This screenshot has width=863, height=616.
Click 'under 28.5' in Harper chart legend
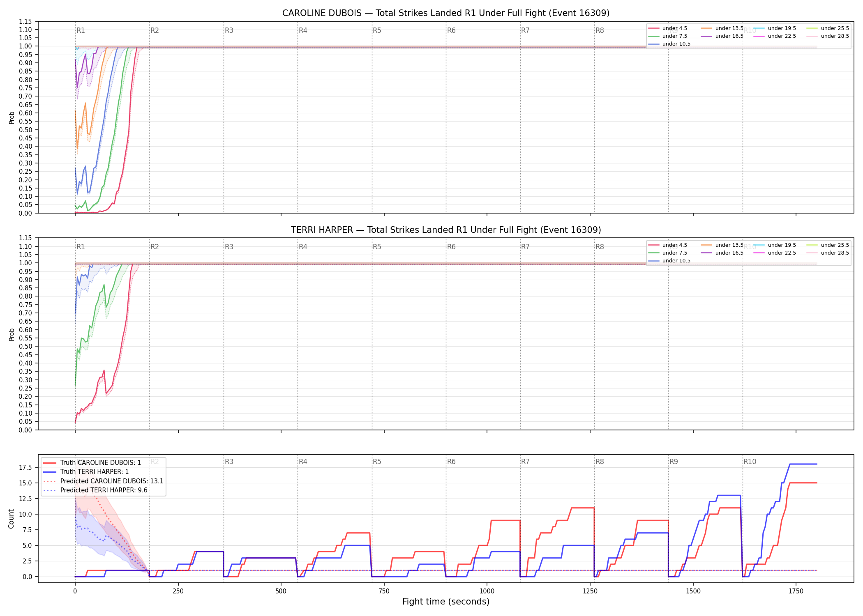point(835,253)
